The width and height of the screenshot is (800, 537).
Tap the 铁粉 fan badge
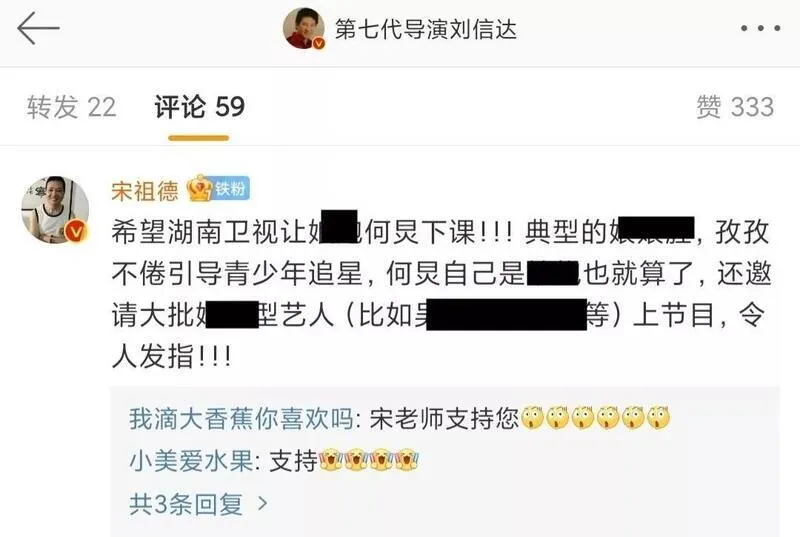[231, 189]
